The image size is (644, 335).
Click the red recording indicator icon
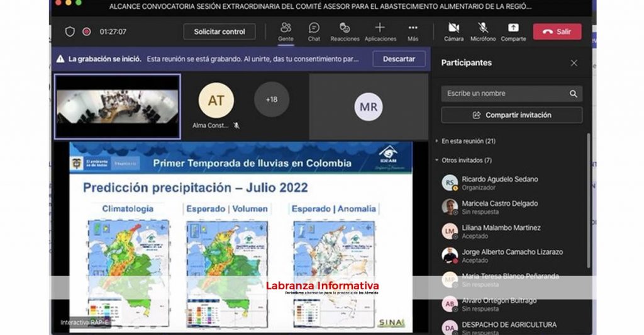[x=87, y=31]
